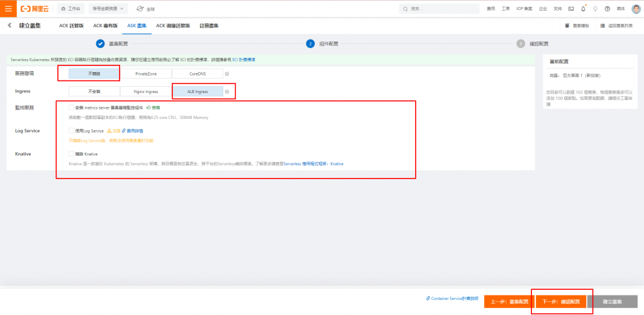This screenshot has height=315, width=644.
Task: Open the orange hamburger navigation menu
Action: [8, 9]
